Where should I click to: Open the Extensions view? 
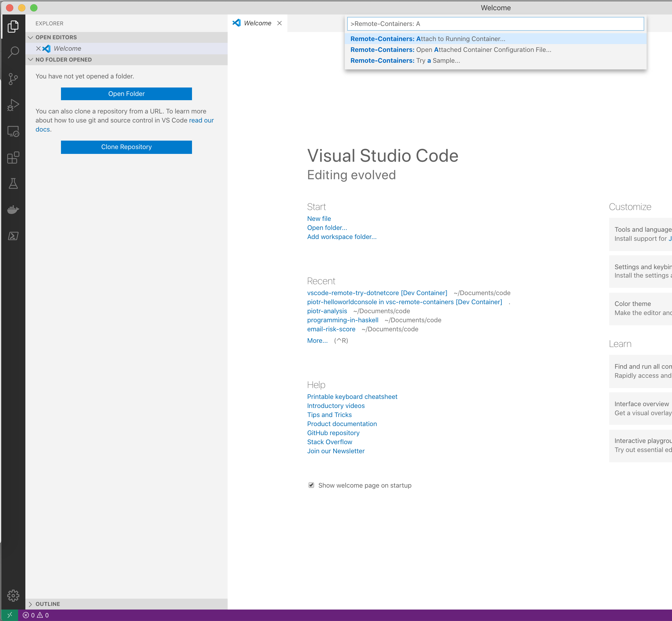(x=14, y=158)
